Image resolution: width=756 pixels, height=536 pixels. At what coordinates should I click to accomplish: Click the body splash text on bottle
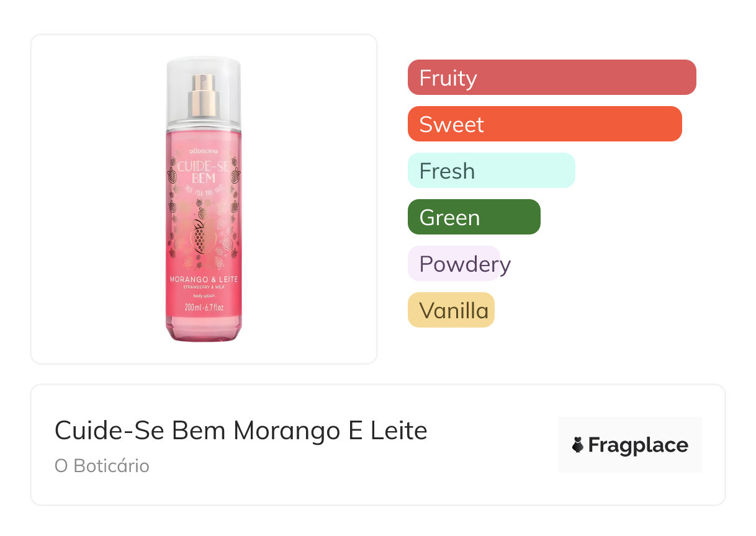tap(204, 296)
